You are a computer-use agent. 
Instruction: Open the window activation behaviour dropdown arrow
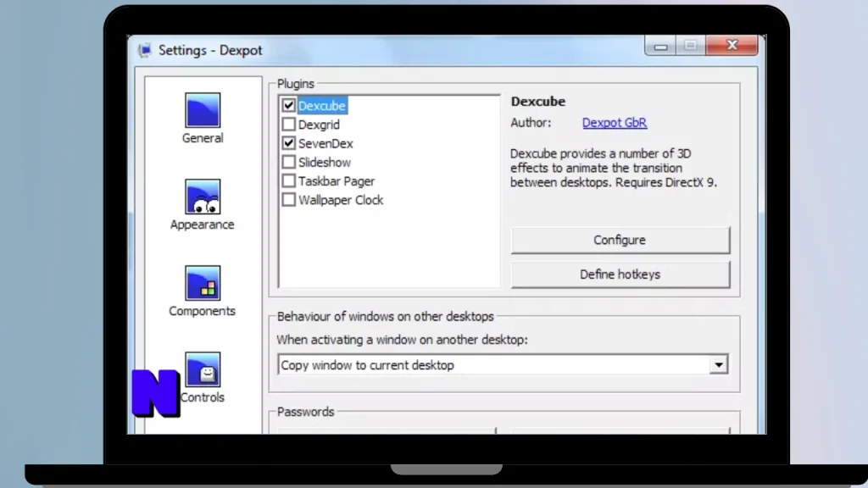(x=718, y=364)
